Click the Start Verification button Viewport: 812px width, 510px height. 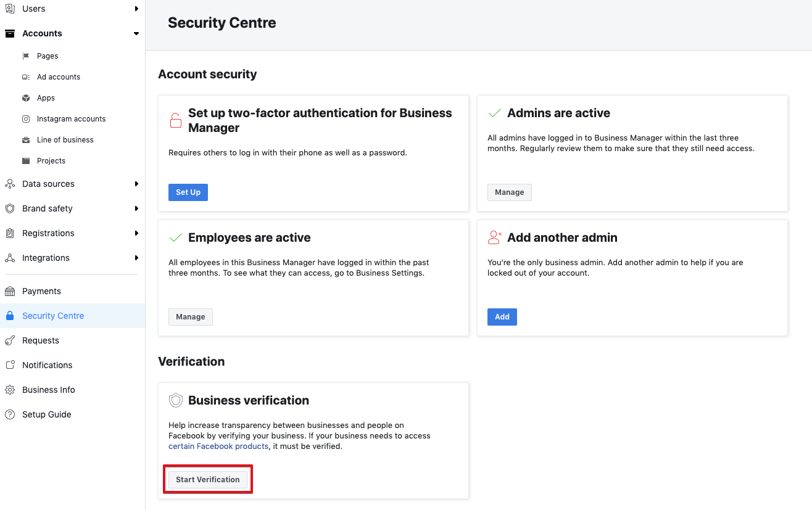click(x=208, y=480)
